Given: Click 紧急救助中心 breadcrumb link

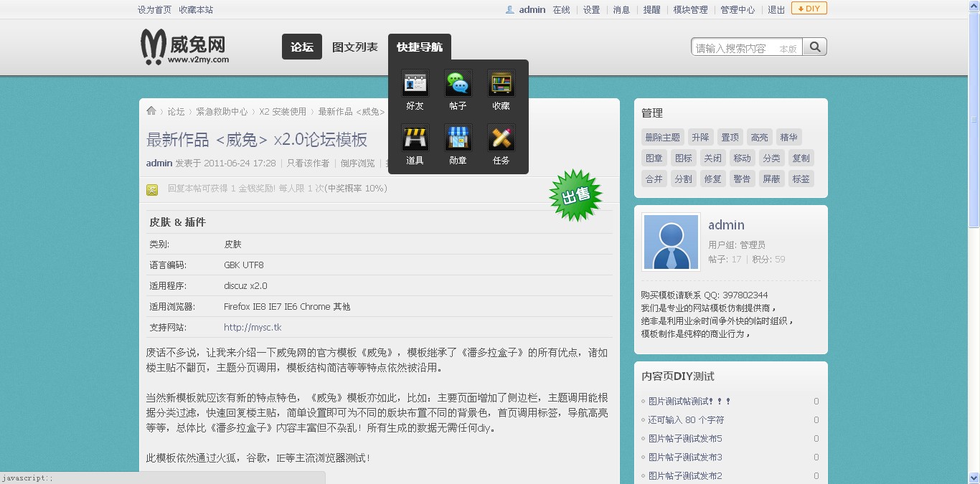Looking at the screenshot, I should (222, 112).
